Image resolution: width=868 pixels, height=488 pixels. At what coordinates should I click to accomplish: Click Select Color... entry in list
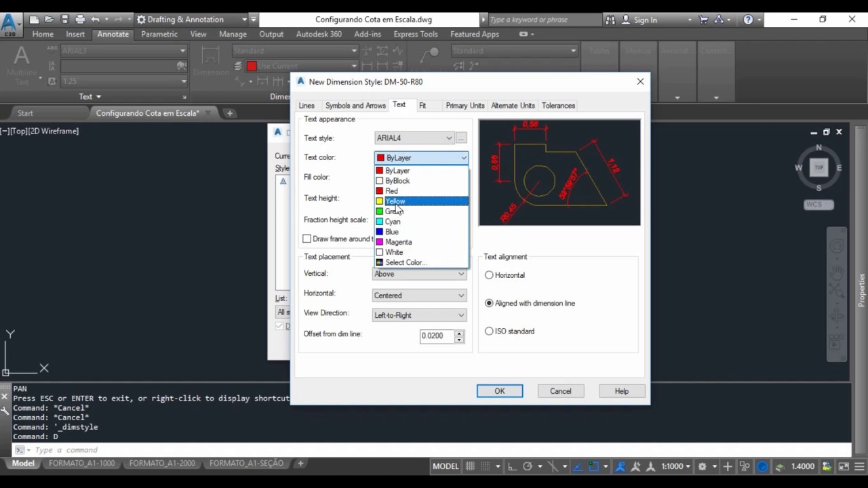pos(421,262)
